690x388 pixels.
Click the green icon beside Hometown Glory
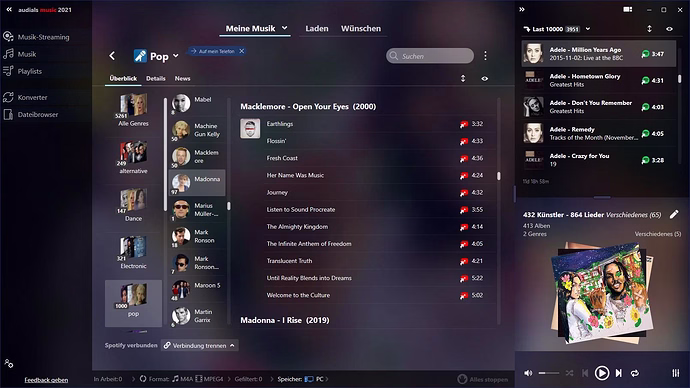coord(645,81)
